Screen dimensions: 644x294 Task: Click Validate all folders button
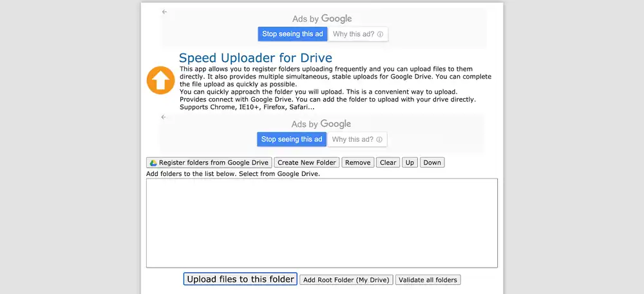(x=428, y=280)
